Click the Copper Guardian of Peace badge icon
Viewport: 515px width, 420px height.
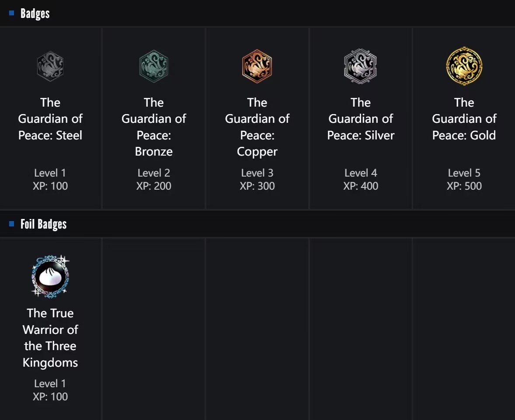pyautogui.click(x=257, y=66)
